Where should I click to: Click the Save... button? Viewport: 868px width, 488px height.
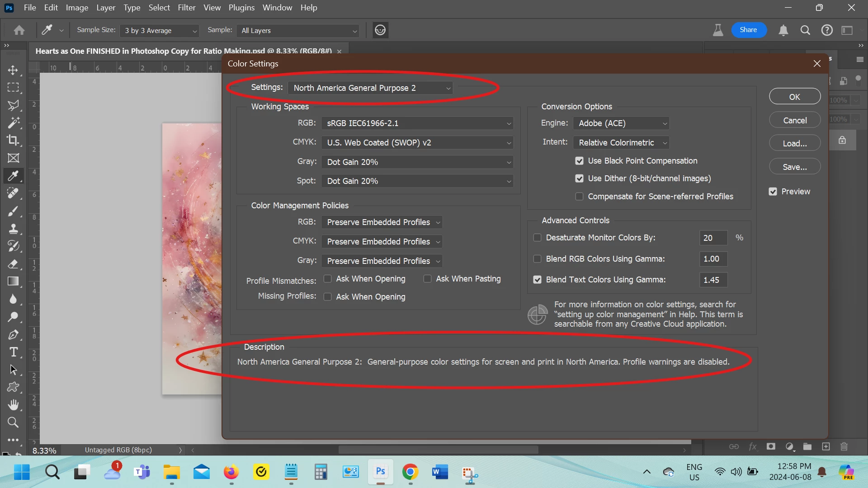[794, 167]
